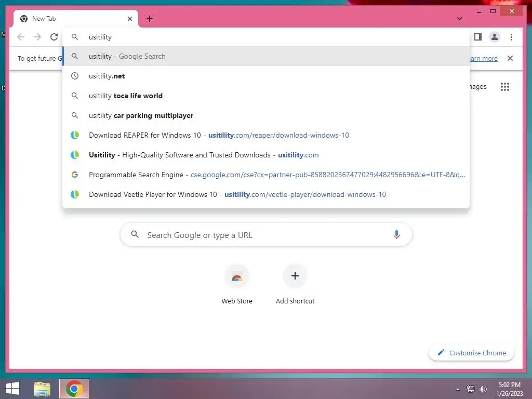The image size is (532, 399).
Task: Open Customize Chrome
Action: coord(472,353)
